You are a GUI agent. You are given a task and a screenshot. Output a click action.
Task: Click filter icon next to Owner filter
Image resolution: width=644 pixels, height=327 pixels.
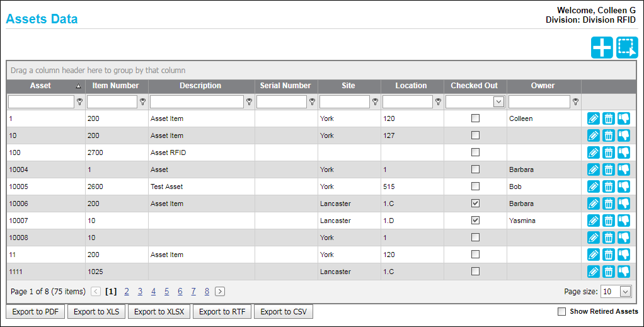(x=576, y=102)
